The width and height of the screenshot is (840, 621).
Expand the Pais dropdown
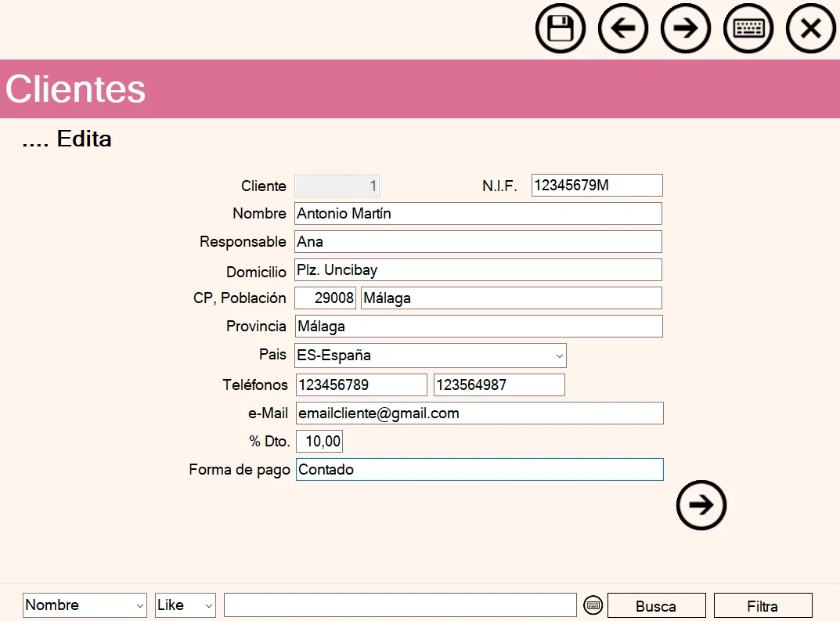click(559, 356)
